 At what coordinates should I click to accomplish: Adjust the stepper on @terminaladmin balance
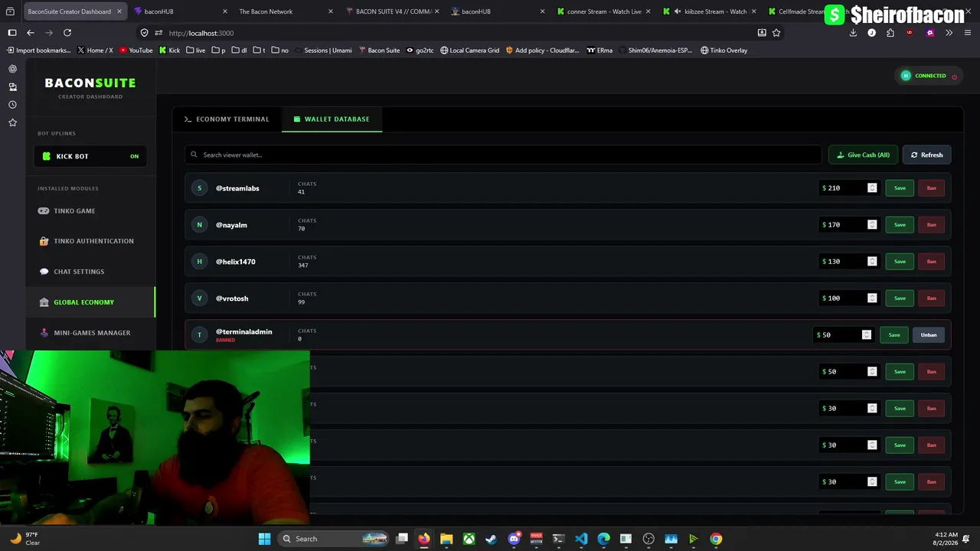(867, 334)
